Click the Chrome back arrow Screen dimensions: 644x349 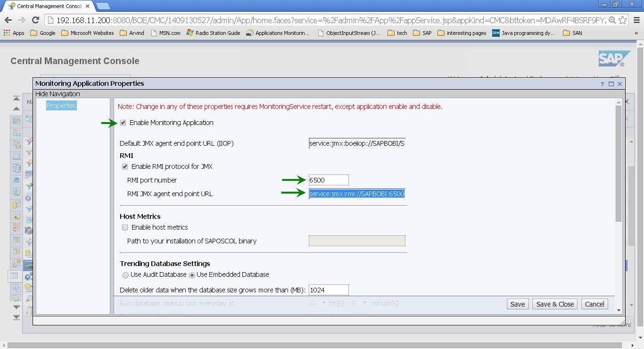pos(8,20)
